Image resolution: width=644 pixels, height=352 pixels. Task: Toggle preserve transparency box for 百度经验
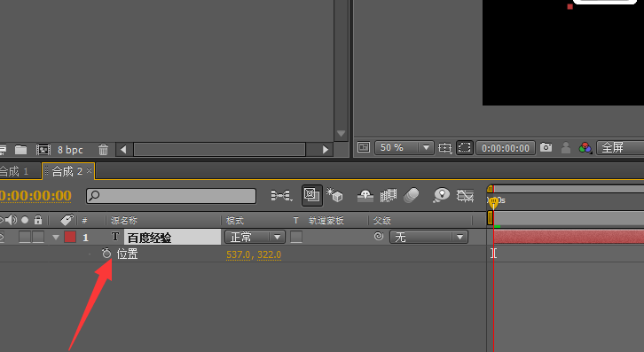pyautogui.click(x=296, y=237)
